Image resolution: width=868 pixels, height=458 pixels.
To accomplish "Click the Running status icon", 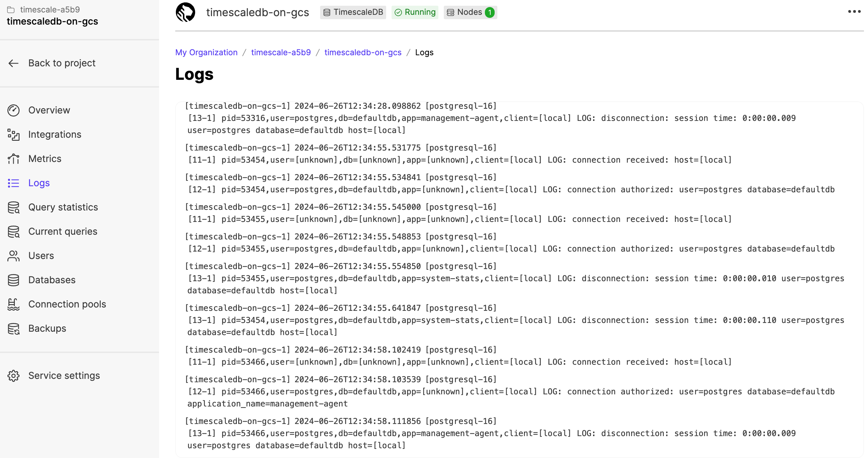I will coord(398,11).
